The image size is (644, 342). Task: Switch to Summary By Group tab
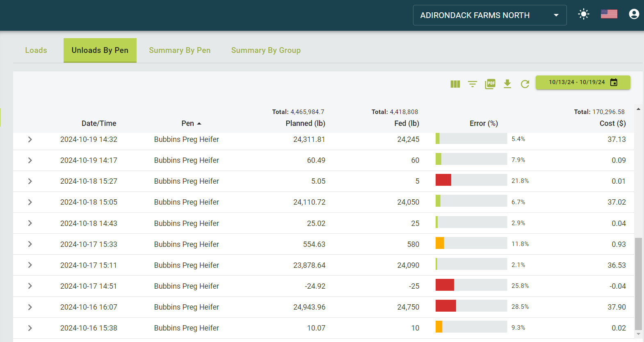click(x=266, y=50)
